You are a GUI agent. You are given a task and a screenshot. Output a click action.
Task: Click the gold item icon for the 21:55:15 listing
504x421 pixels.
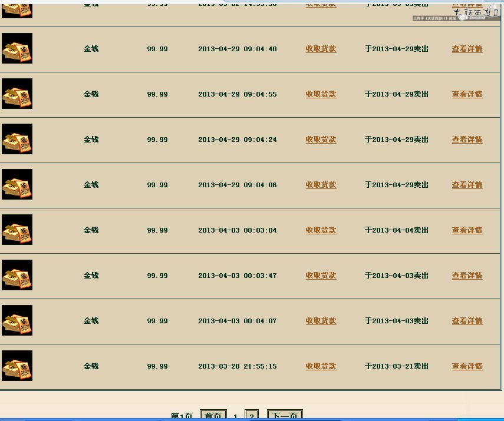17,366
